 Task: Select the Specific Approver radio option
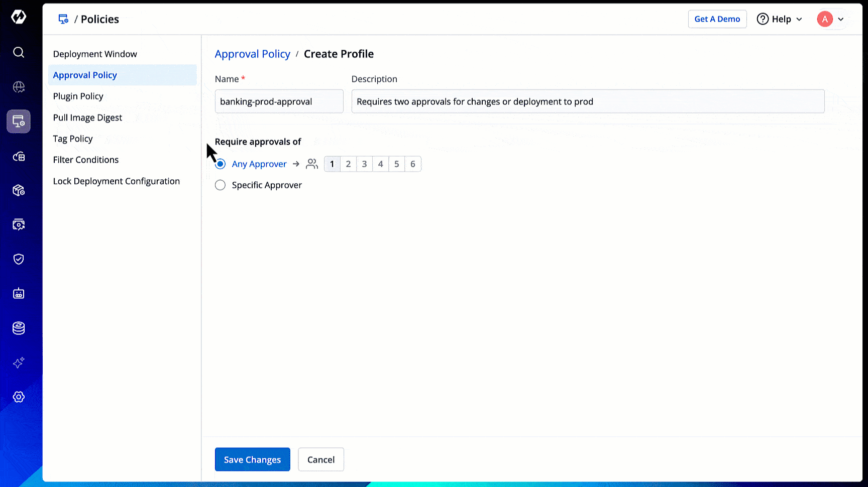[x=221, y=185]
